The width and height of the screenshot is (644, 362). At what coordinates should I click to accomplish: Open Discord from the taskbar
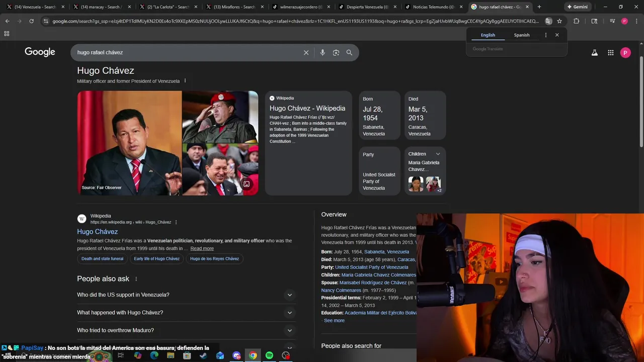point(236,355)
